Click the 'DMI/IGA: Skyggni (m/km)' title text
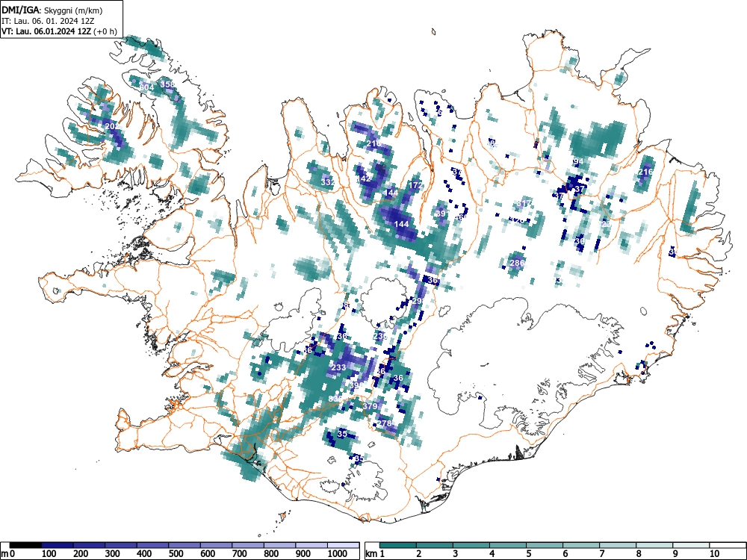The height and width of the screenshot is (560, 747). [52, 10]
